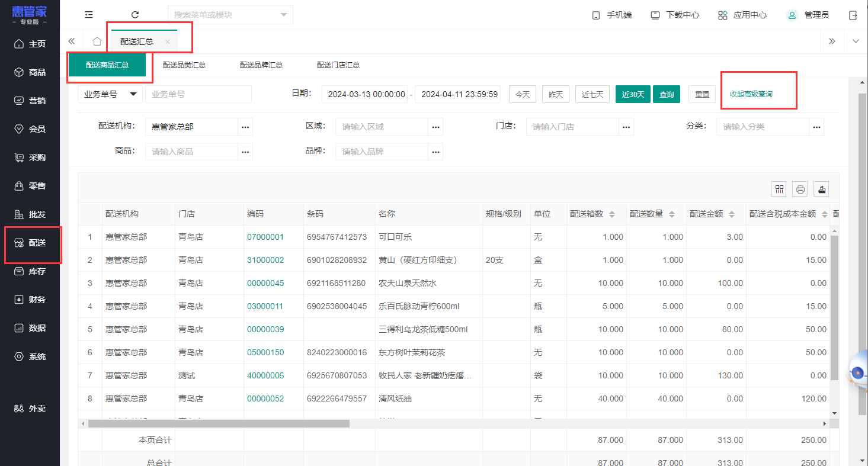Switch to the 配送品类汇总 tab

click(x=184, y=65)
